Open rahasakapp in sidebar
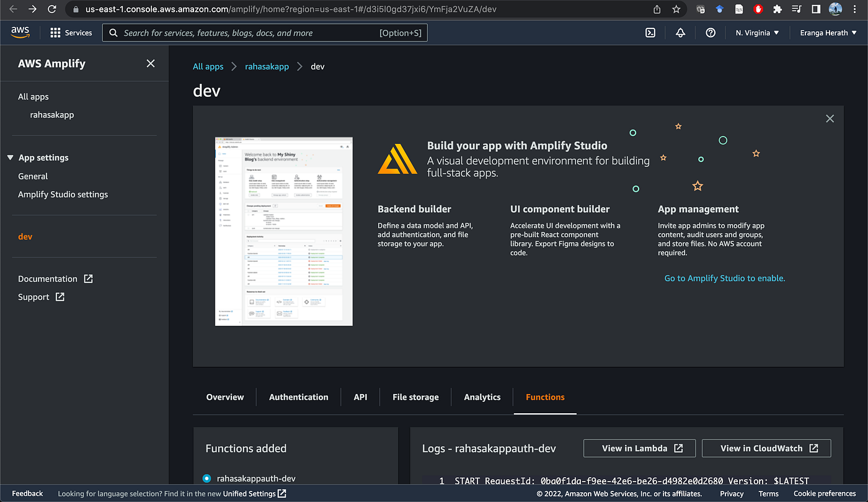868x502 pixels. point(52,115)
